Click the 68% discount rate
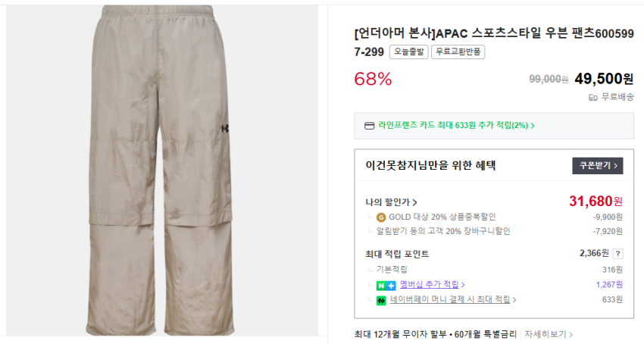The image size is (644, 344). 373,78
